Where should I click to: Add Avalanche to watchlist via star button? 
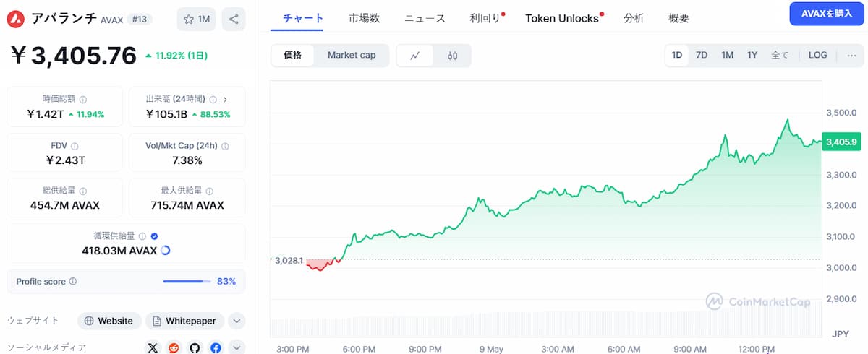pyautogui.click(x=196, y=19)
